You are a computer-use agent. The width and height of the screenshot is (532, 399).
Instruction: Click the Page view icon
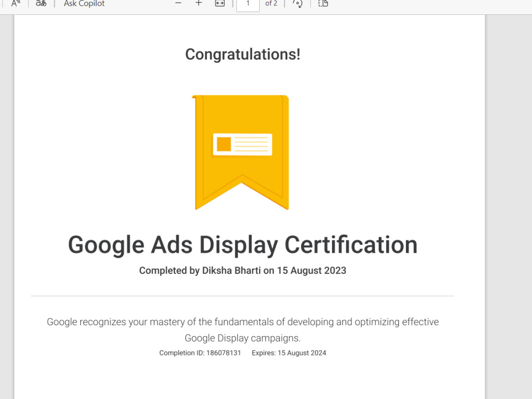[x=323, y=3]
